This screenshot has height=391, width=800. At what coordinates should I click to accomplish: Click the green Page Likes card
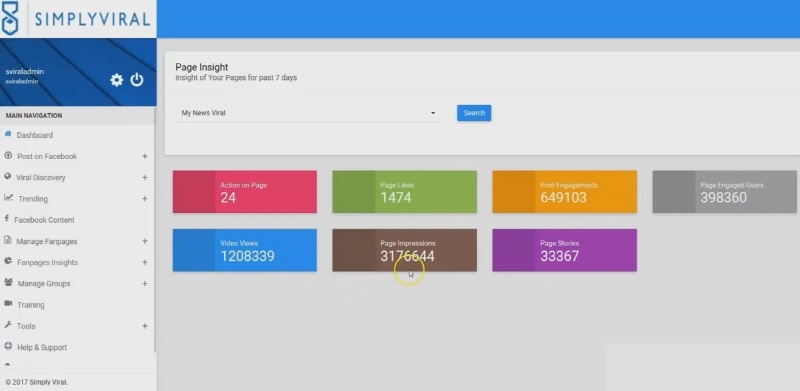point(405,191)
